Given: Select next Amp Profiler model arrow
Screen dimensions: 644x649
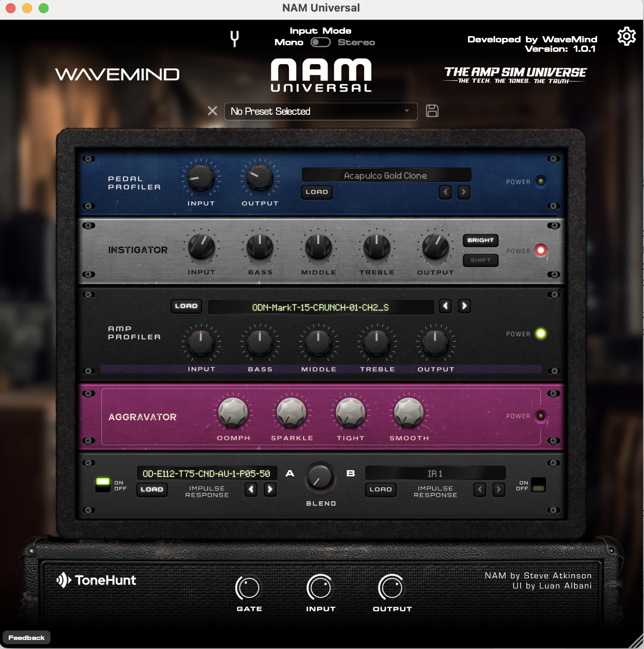Looking at the screenshot, I should [x=464, y=306].
